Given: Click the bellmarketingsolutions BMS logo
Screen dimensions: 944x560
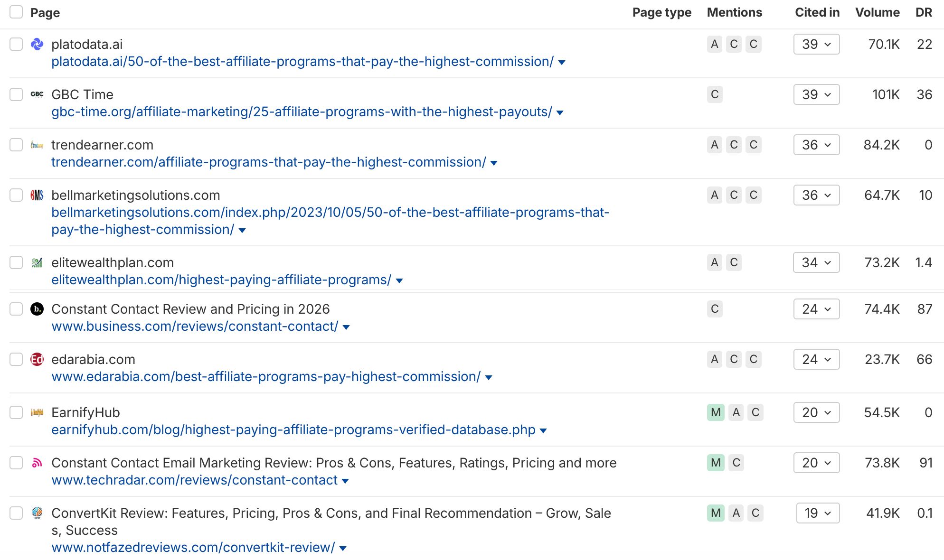Looking at the screenshot, I should point(38,195).
